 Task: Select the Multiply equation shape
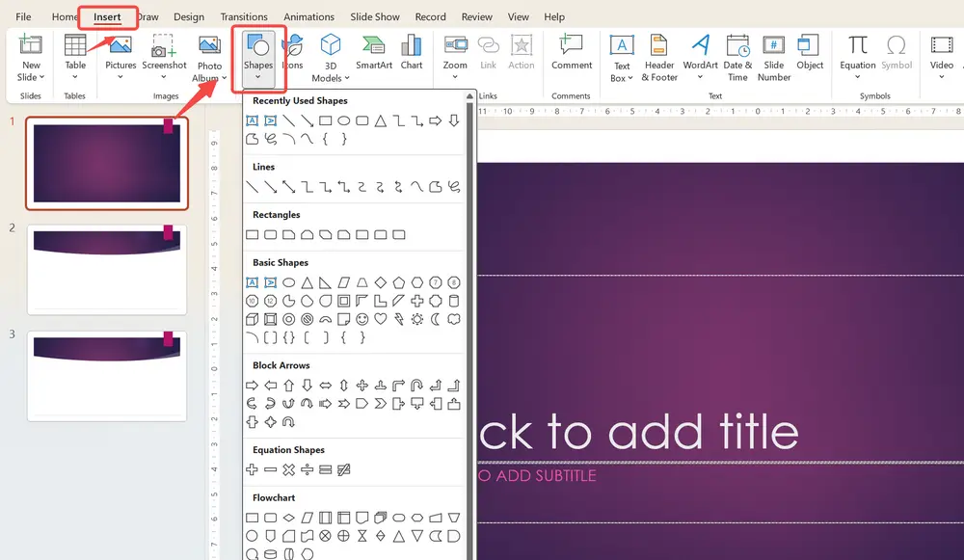coord(289,470)
